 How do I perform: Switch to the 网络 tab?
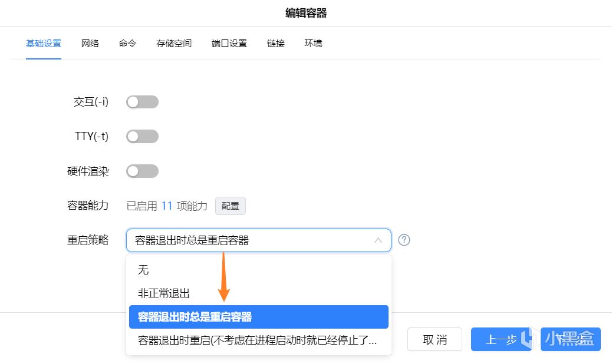coord(90,44)
